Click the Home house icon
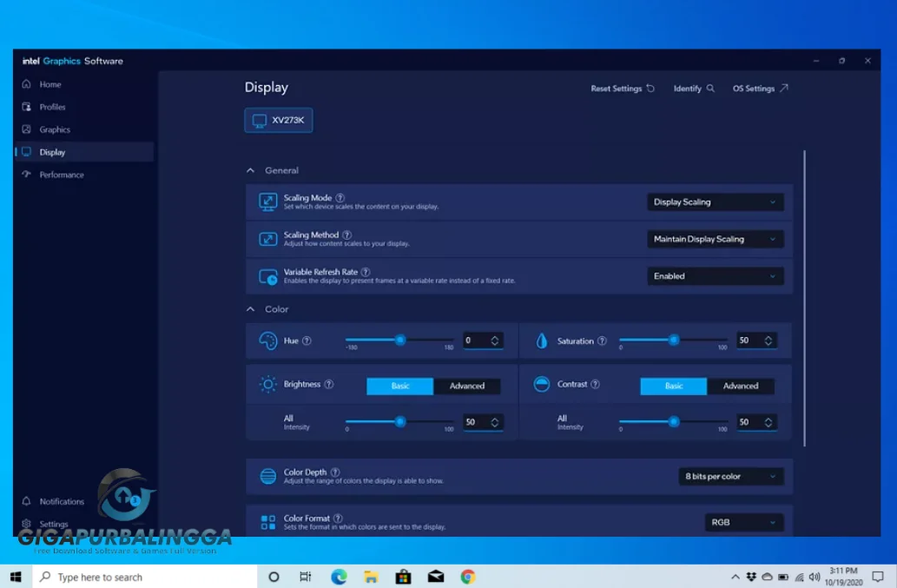 [26, 84]
